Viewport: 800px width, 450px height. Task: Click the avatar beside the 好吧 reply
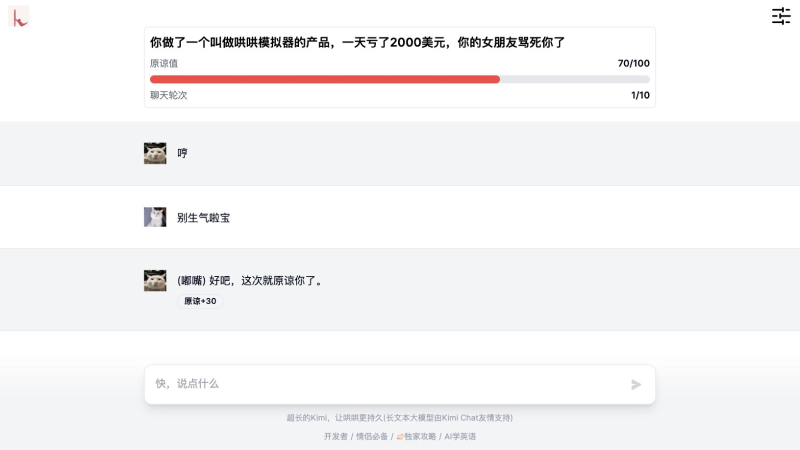coord(155,280)
